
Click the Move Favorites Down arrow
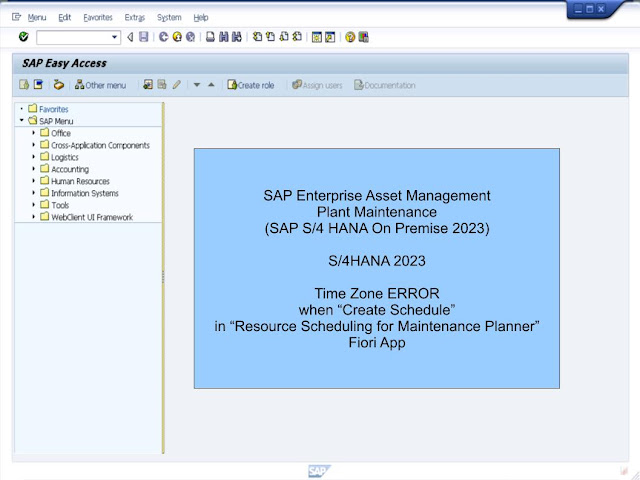pyautogui.click(x=197, y=85)
